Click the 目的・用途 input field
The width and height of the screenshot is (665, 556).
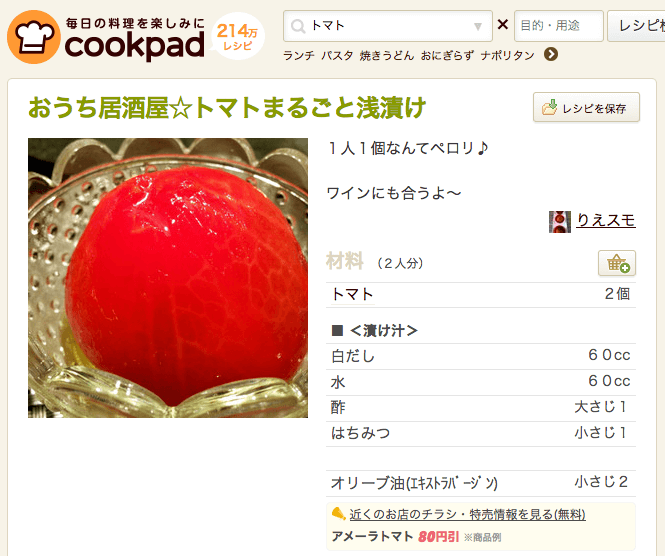[x=559, y=26]
